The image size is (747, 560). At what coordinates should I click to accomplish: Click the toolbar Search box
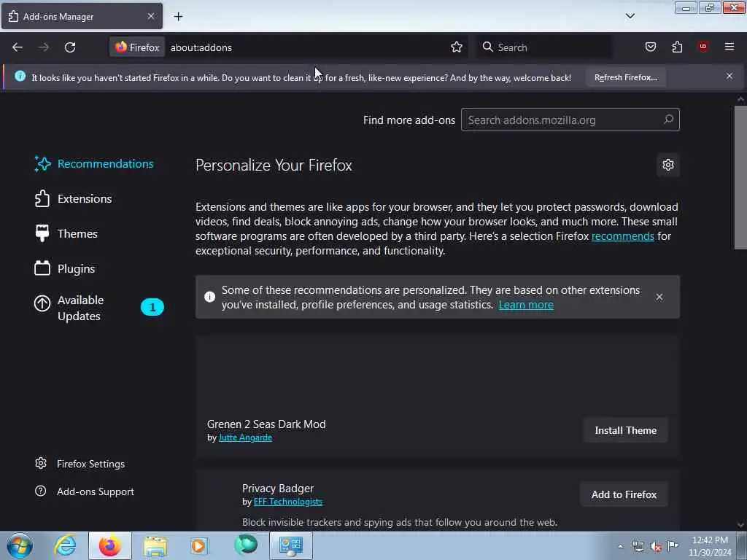point(544,47)
